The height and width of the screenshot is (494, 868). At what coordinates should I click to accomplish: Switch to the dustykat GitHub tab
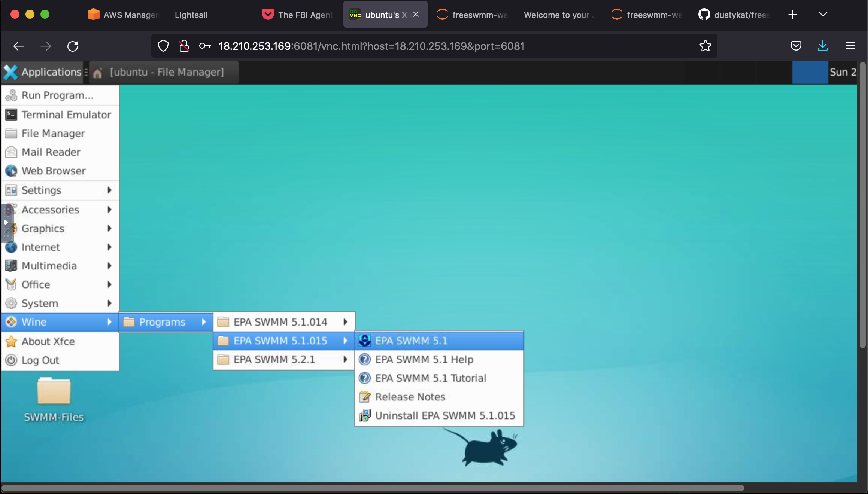coord(734,15)
